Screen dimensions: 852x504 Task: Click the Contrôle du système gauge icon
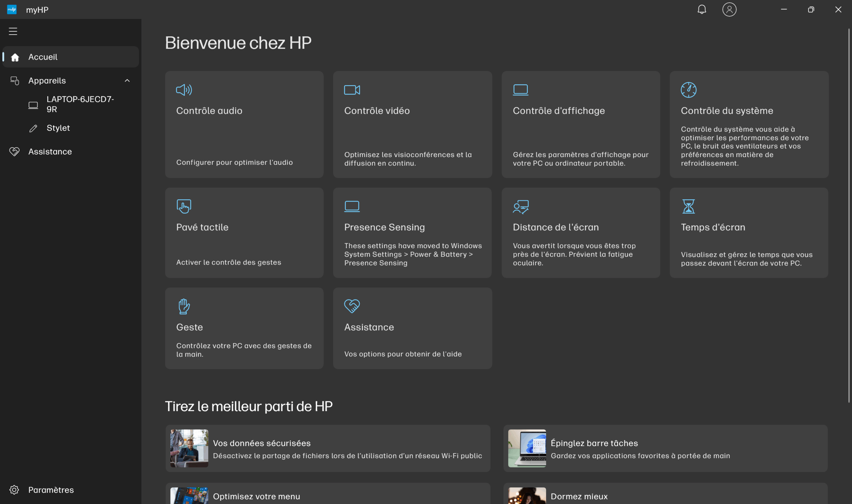click(x=688, y=90)
